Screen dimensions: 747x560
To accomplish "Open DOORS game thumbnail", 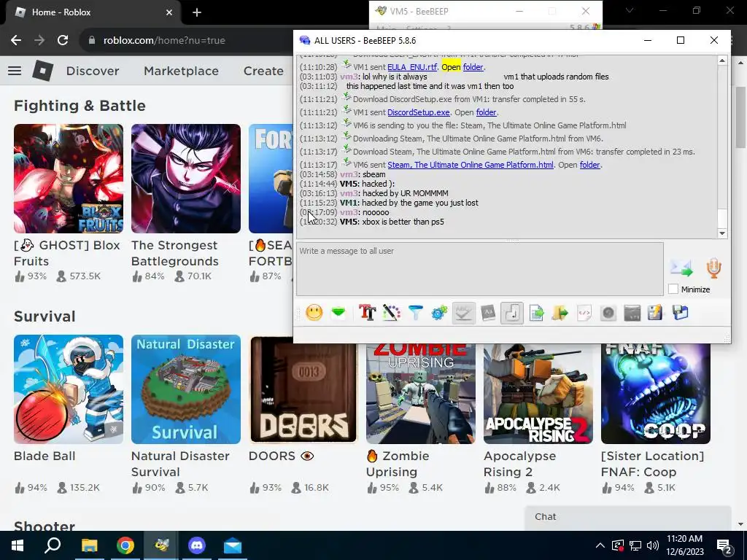I will click(303, 389).
